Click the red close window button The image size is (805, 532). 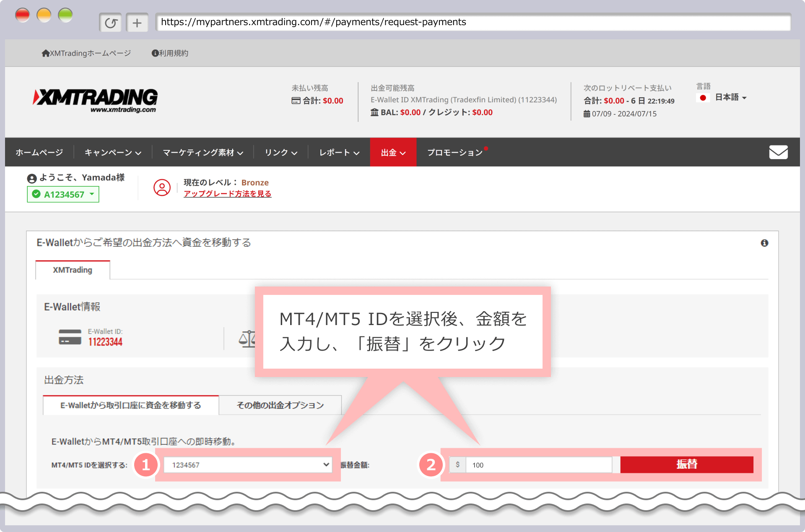tap(23, 15)
